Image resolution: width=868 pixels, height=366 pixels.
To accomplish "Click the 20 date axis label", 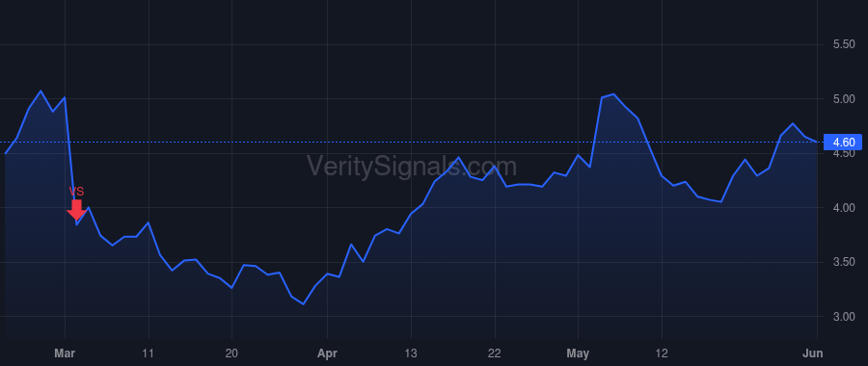I will coord(231,353).
